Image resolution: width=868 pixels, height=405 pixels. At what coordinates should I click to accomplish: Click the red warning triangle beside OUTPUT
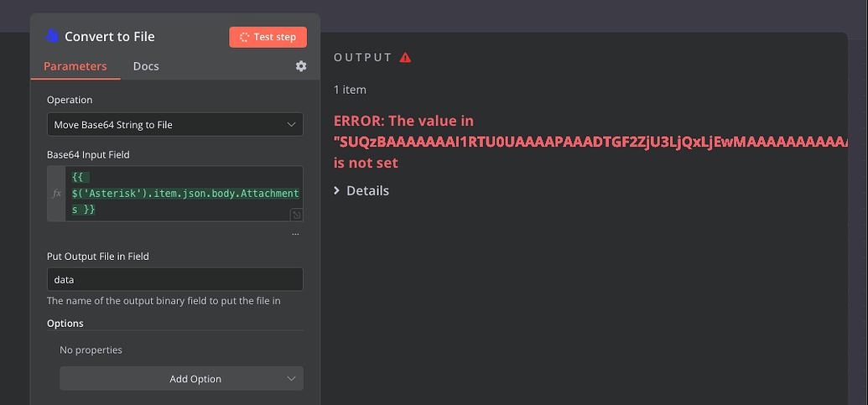405,57
